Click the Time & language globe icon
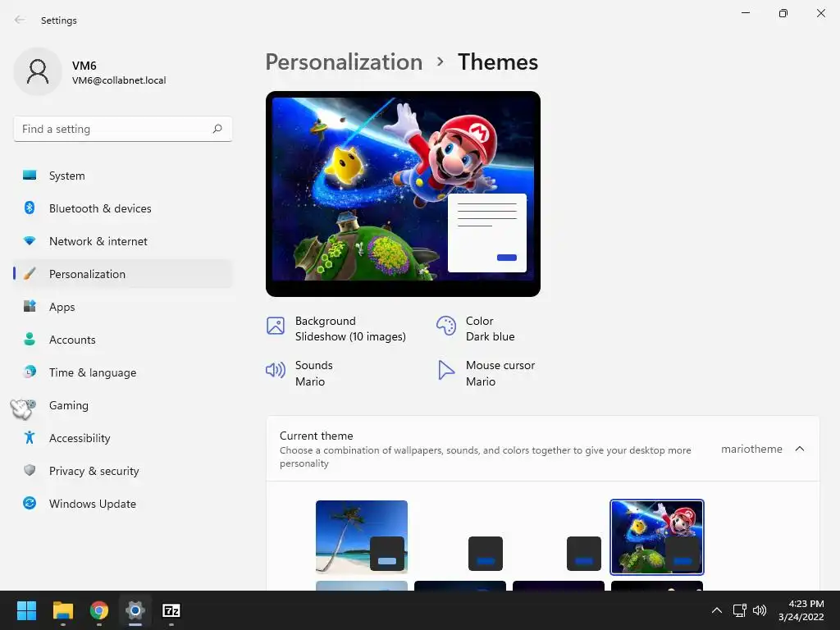840x630 pixels. pos(30,372)
